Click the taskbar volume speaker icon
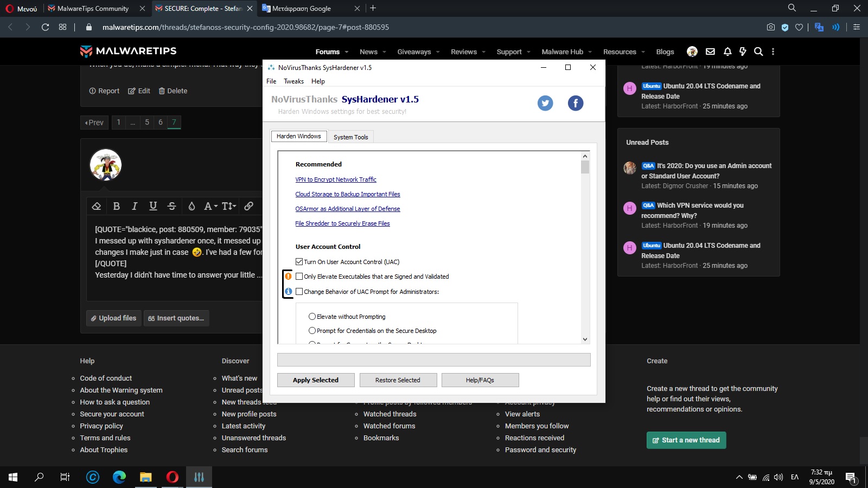868x488 pixels. click(779, 477)
